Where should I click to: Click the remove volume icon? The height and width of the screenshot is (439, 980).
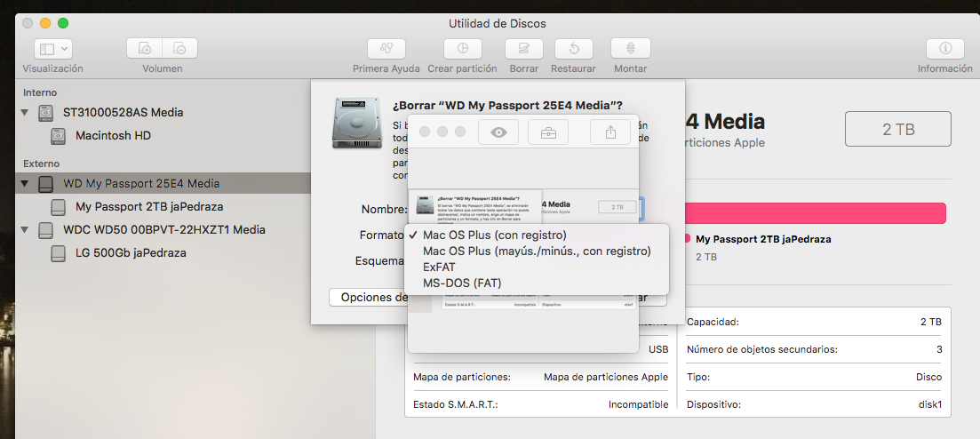pos(180,49)
